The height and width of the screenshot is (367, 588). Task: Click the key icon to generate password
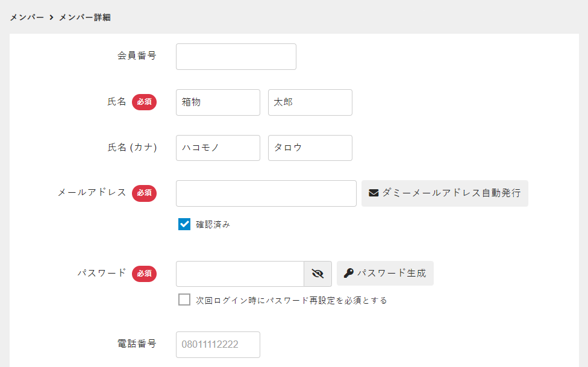coord(348,274)
